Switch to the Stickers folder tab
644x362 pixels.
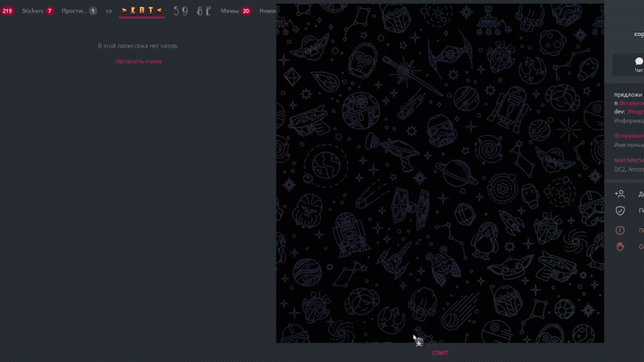coord(37,11)
